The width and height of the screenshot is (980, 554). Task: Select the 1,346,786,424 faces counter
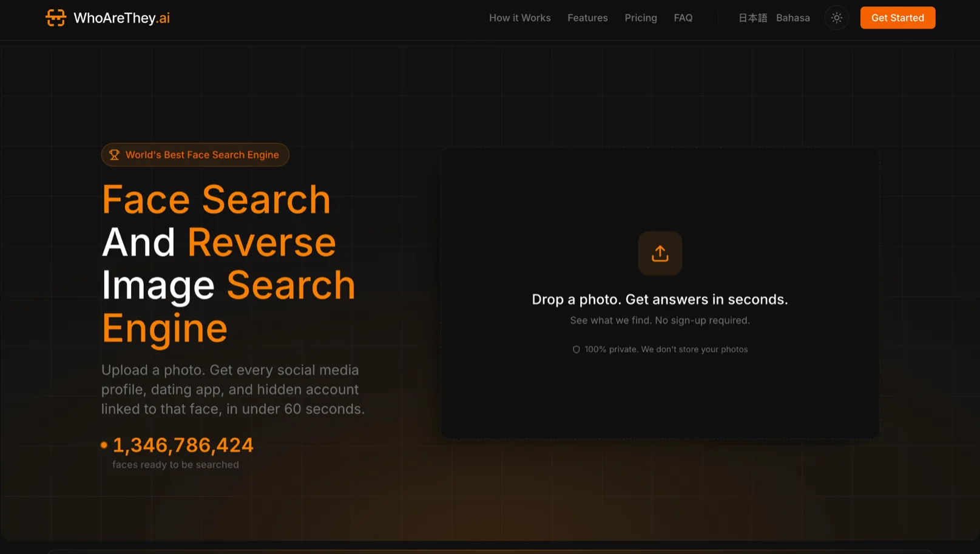[183, 445]
